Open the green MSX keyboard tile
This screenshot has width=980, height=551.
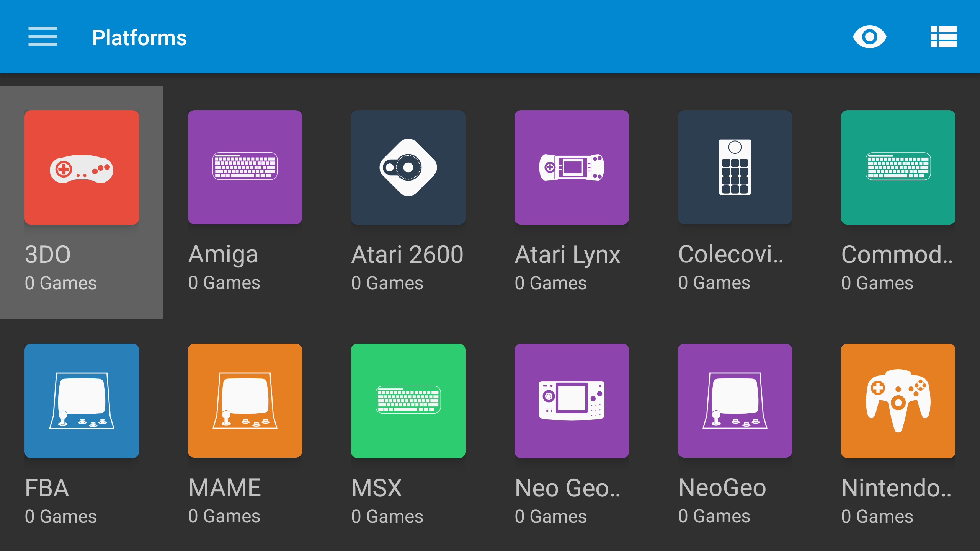(x=408, y=401)
